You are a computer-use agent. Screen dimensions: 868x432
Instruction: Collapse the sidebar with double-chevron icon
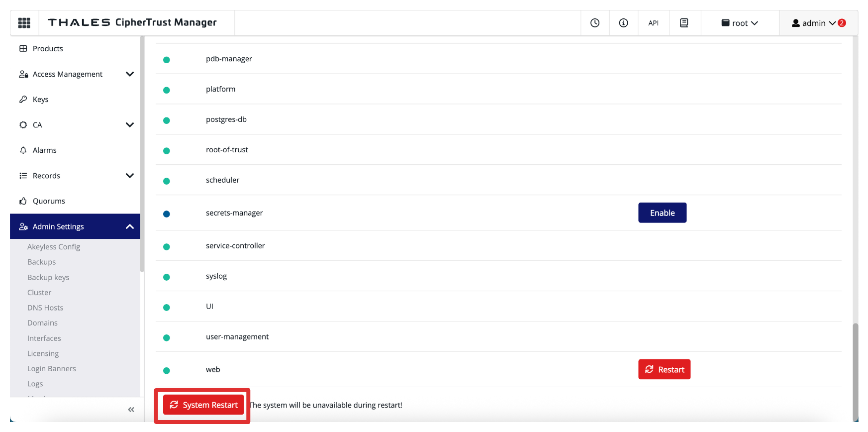coord(131,410)
